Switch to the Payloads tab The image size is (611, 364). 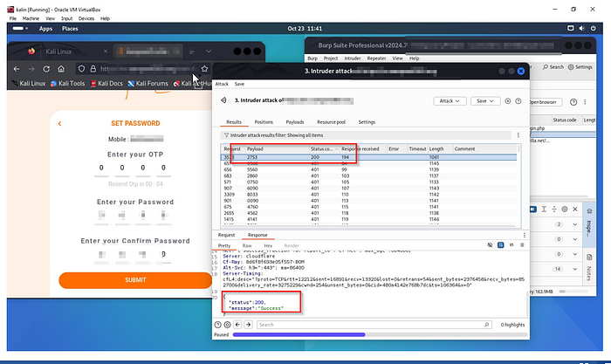[x=295, y=122]
